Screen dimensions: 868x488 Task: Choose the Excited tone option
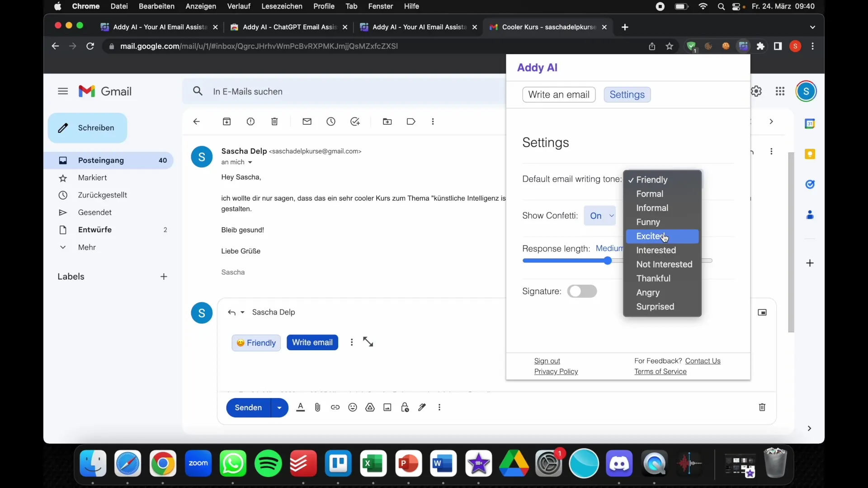pos(662,236)
